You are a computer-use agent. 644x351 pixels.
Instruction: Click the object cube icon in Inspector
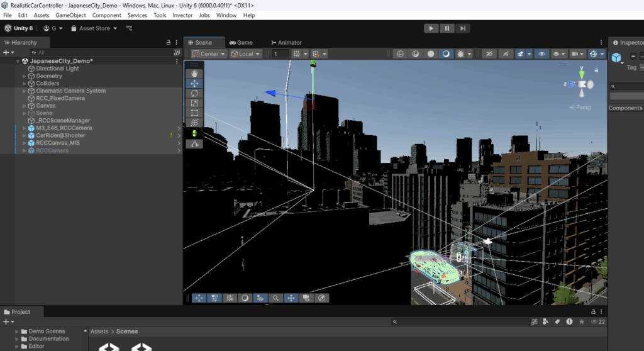coord(616,57)
